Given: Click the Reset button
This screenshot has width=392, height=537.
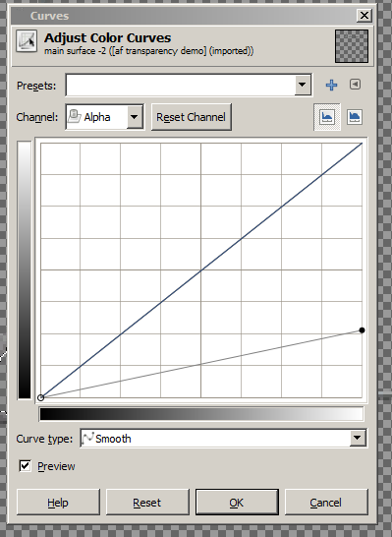Looking at the screenshot, I should click(147, 503).
